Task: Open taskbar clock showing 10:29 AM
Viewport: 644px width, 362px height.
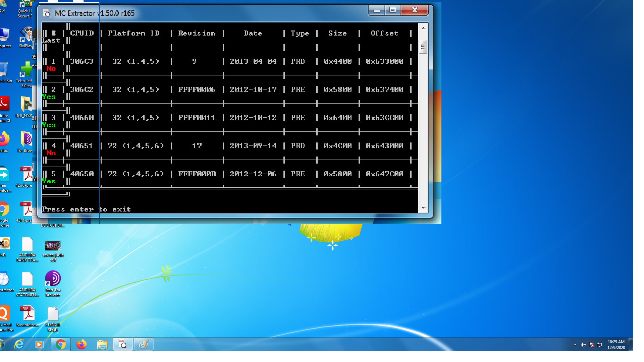Action: click(x=616, y=345)
